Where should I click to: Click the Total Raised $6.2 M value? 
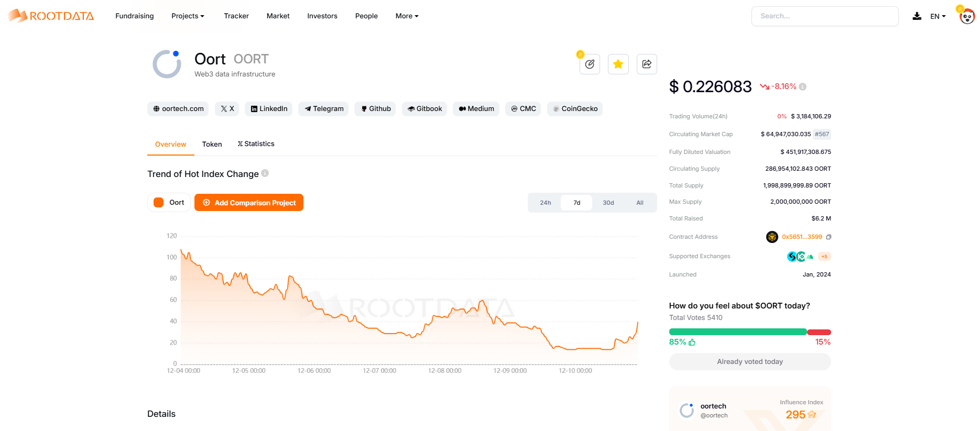pos(821,219)
